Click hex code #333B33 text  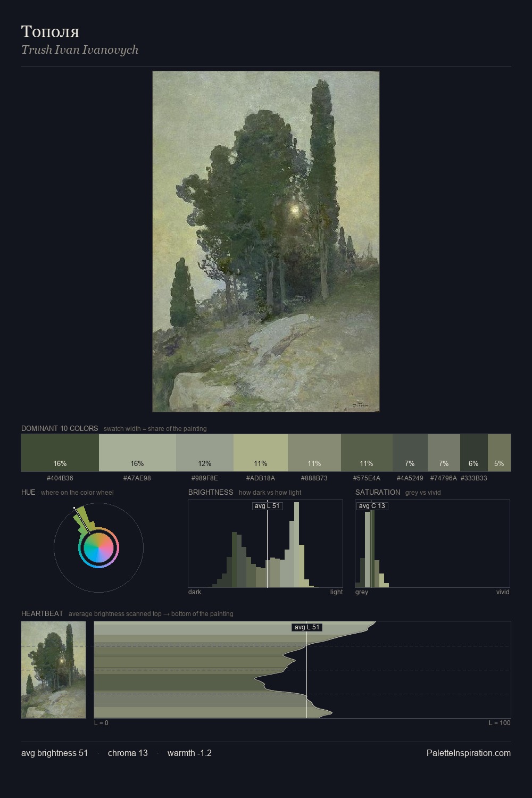pos(473,478)
